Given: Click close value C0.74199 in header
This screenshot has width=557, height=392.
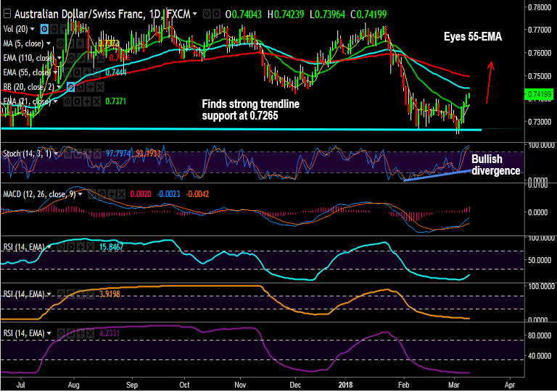Looking at the screenshot, I should pos(368,14).
